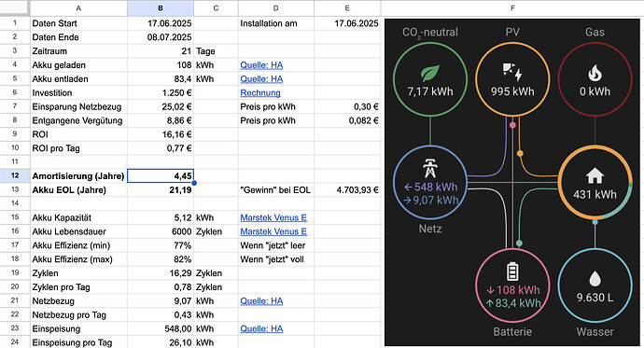Click the Wasser water drop icon
Screen dimensions: 644x348
[x=595, y=279]
